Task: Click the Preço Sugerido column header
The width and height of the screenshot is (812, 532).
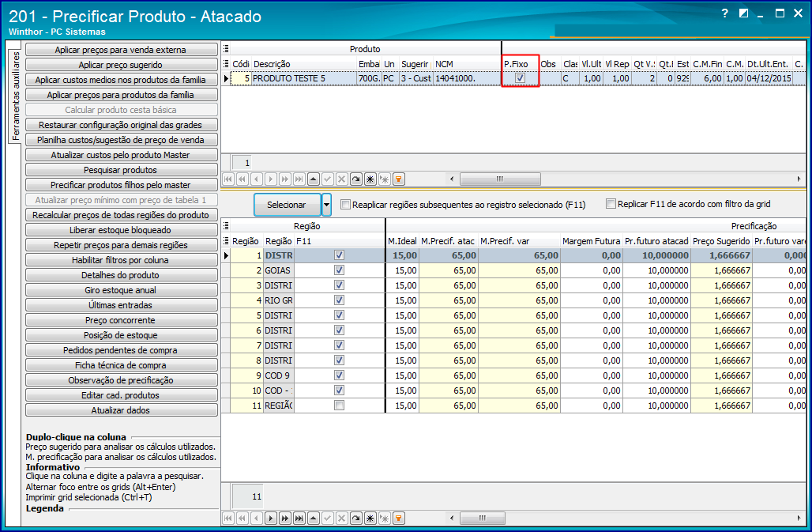Action: point(721,241)
